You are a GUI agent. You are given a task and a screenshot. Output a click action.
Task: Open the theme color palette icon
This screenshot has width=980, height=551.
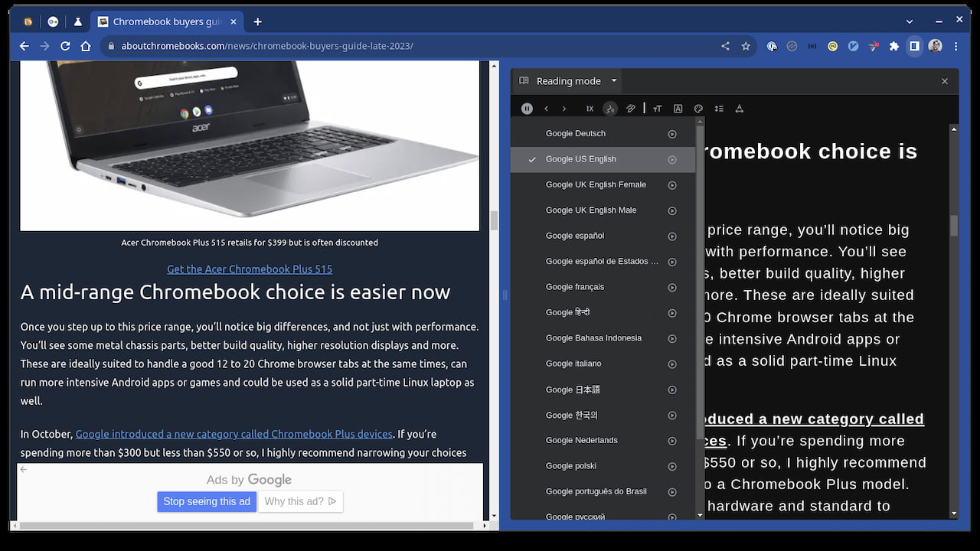click(x=698, y=108)
